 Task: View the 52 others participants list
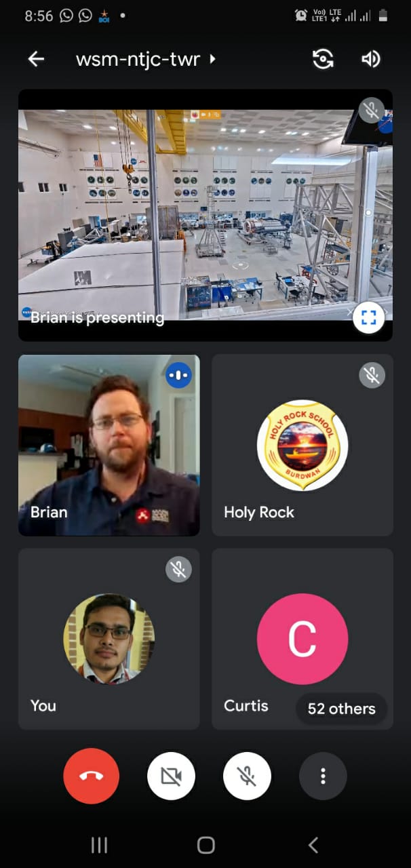(341, 709)
